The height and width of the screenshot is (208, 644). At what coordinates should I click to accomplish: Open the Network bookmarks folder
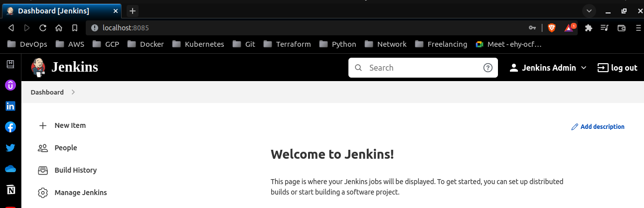(x=385, y=44)
